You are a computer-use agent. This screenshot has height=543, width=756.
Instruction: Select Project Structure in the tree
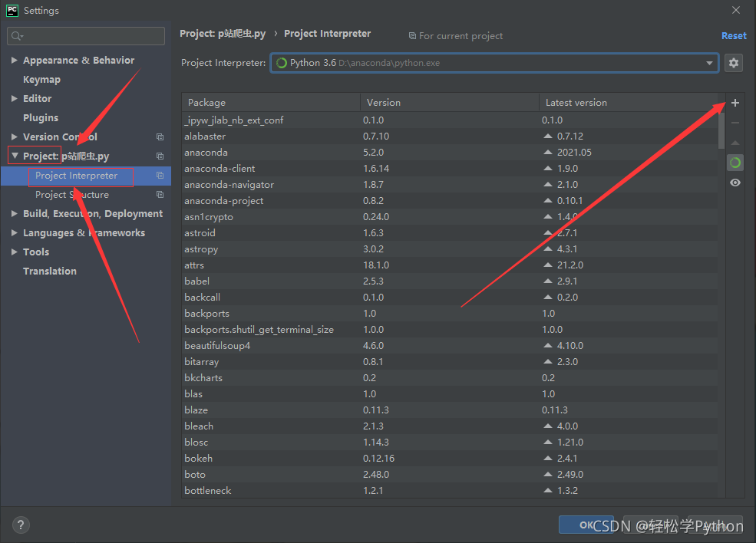pos(72,195)
